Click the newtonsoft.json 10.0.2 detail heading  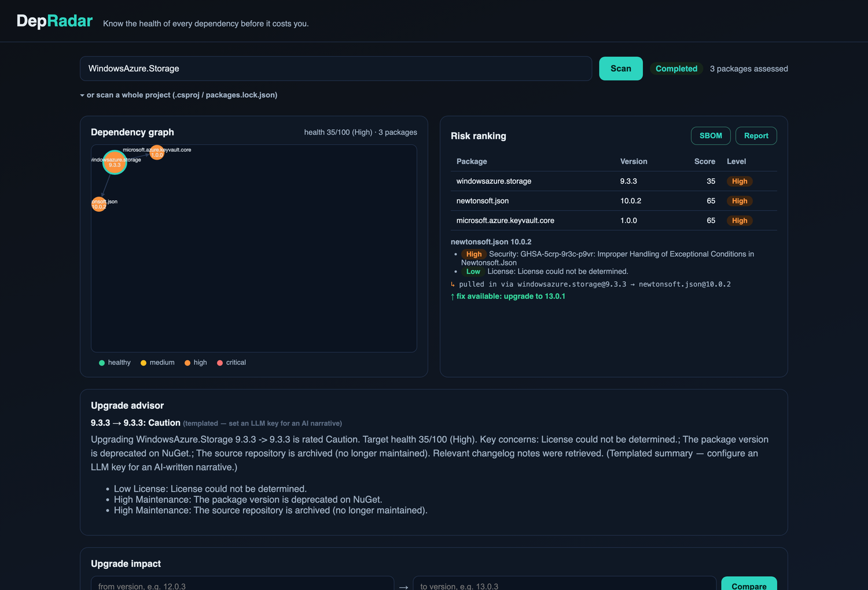pyautogui.click(x=491, y=242)
